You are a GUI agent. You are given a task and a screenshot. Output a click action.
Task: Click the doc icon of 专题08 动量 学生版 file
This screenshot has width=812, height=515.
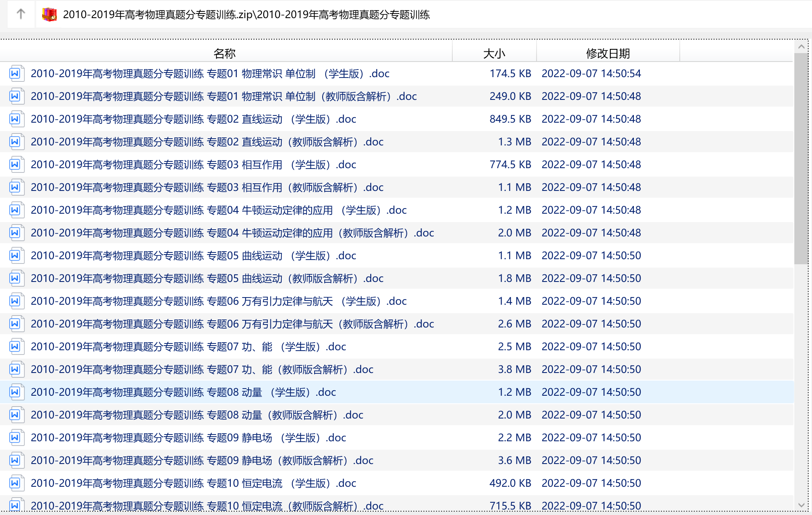tap(15, 392)
